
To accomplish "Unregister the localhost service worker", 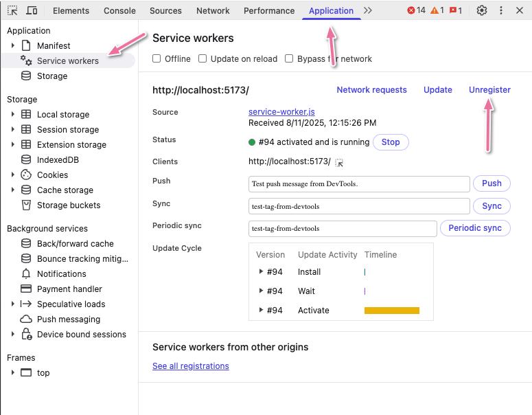I will pyautogui.click(x=489, y=89).
